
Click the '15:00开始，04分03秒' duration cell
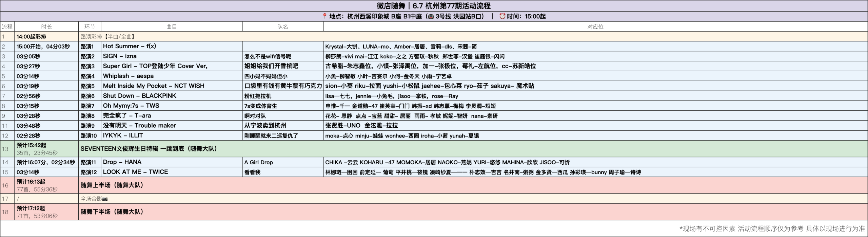(x=46, y=46)
